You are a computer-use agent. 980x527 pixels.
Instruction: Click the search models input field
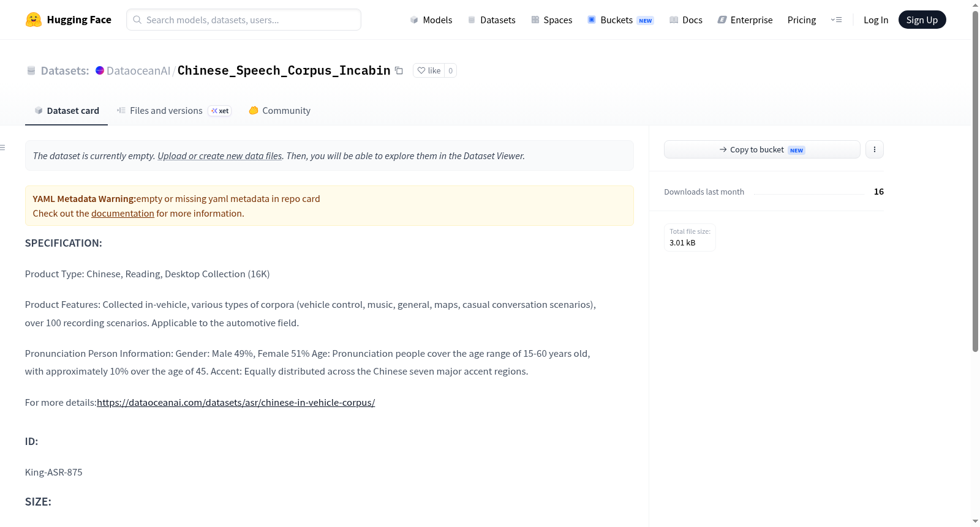pos(244,20)
